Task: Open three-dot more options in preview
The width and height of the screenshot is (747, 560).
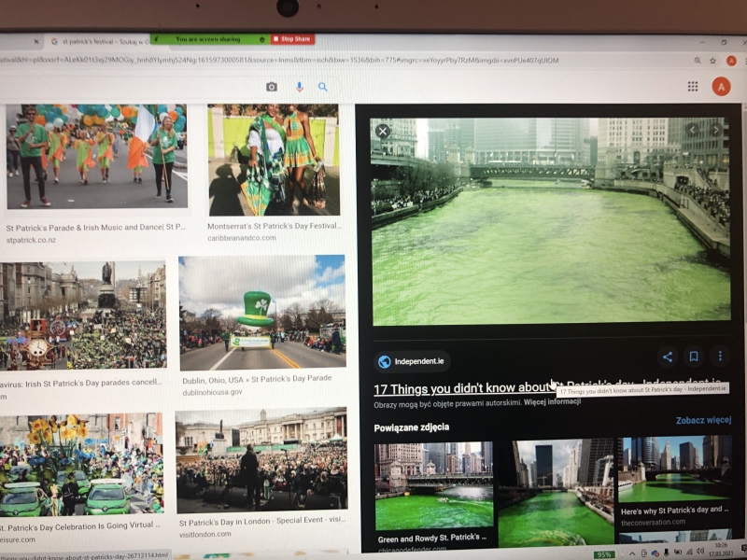Action: click(x=720, y=356)
